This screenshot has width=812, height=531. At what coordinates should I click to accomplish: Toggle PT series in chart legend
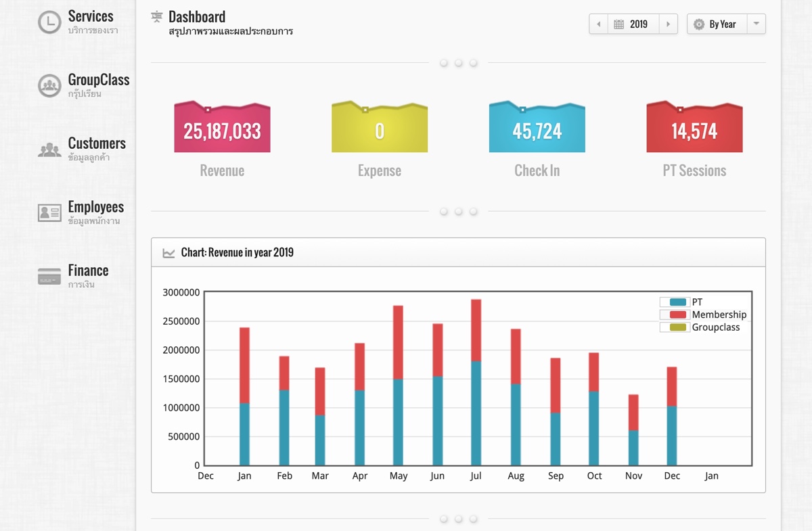tap(678, 302)
